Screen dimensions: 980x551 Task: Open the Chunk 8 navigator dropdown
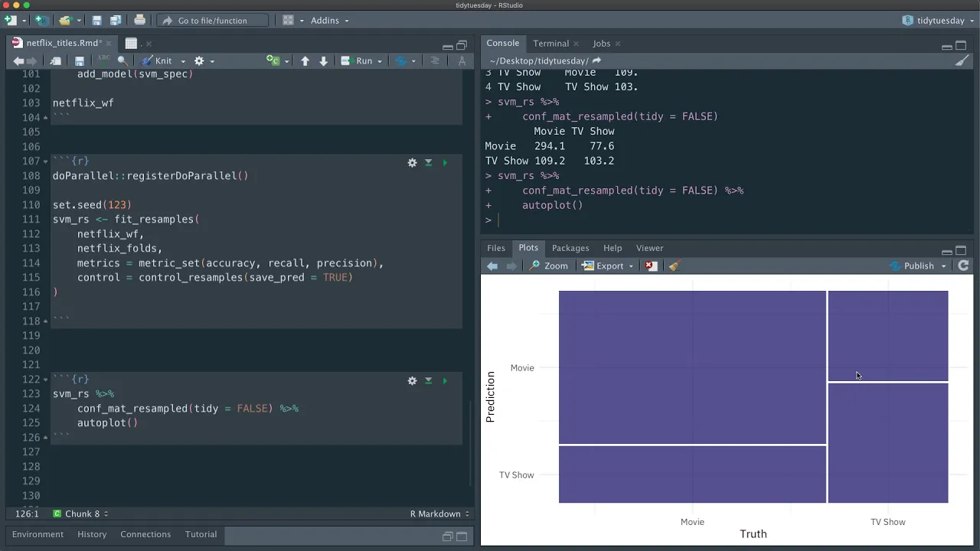tap(80, 514)
